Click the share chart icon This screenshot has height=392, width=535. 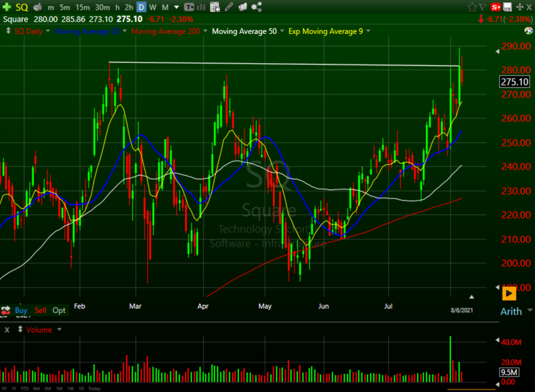(x=256, y=7)
